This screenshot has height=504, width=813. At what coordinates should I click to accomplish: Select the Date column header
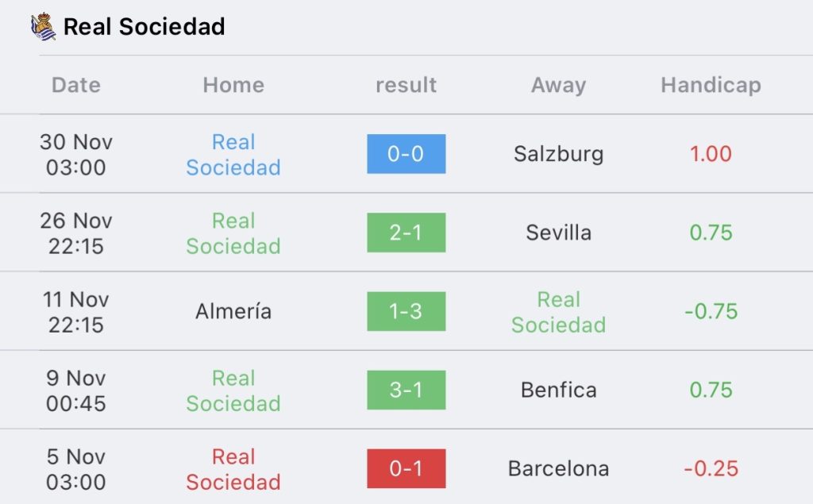pyautogui.click(x=76, y=85)
